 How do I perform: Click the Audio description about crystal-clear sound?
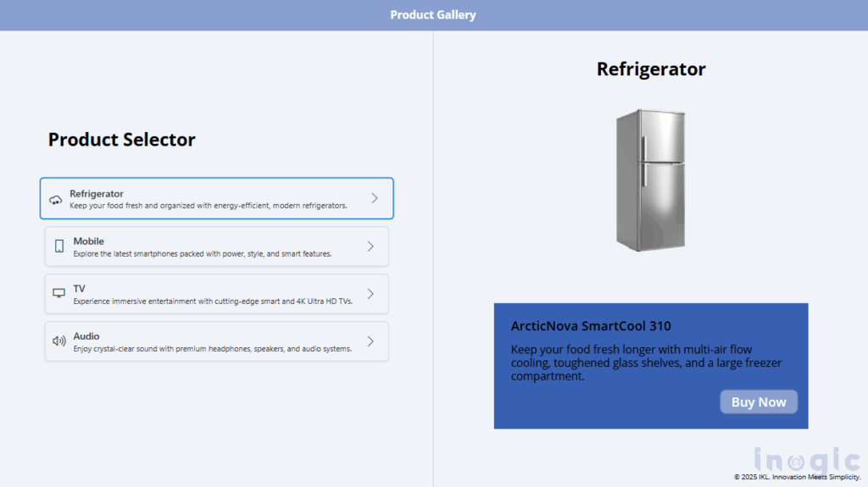(x=212, y=349)
